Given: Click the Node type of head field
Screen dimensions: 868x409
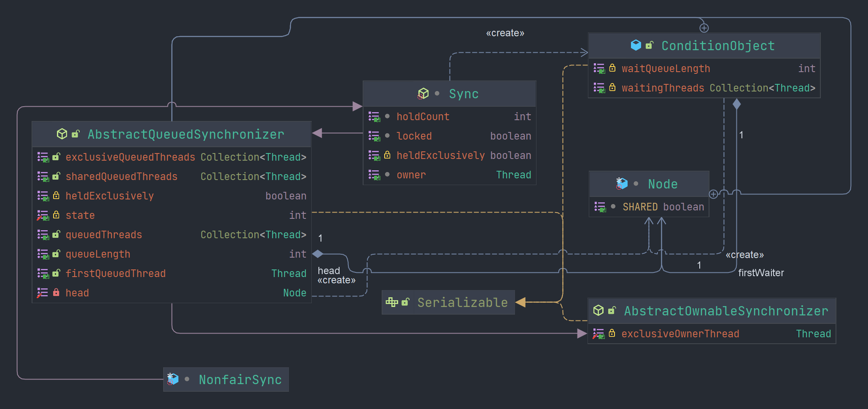Looking at the screenshot, I should tap(295, 293).
